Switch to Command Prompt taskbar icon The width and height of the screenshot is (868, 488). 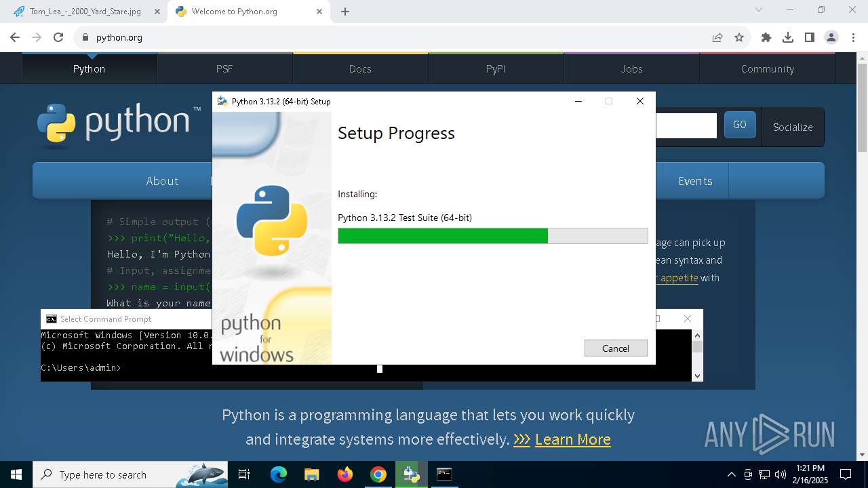444,474
